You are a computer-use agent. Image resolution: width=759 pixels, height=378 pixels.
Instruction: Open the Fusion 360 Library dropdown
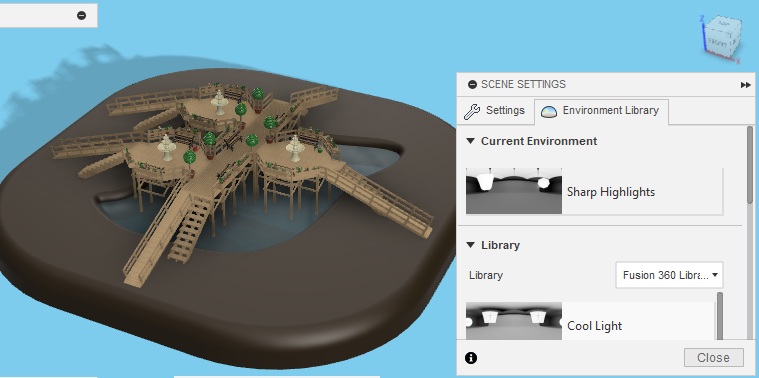(669, 275)
